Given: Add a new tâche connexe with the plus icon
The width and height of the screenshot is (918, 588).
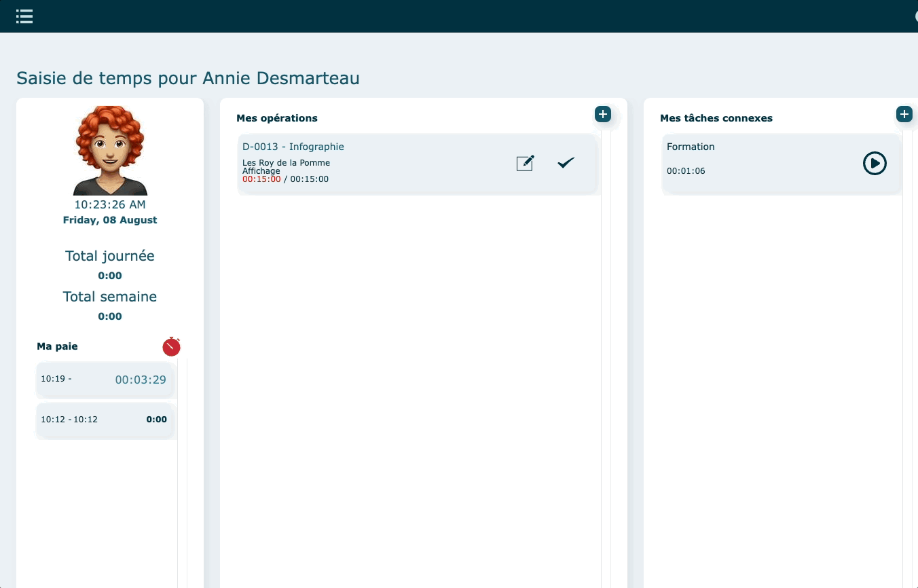Looking at the screenshot, I should pyautogui.click(x=904, y=114).
